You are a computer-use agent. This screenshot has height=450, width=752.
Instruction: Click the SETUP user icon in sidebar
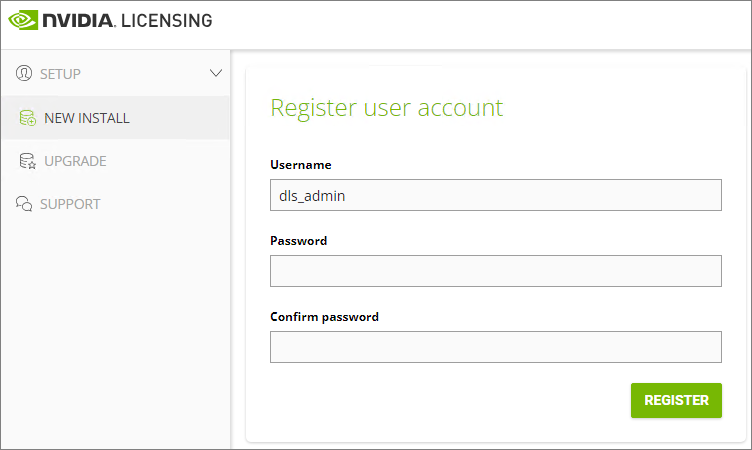[25, 73]
